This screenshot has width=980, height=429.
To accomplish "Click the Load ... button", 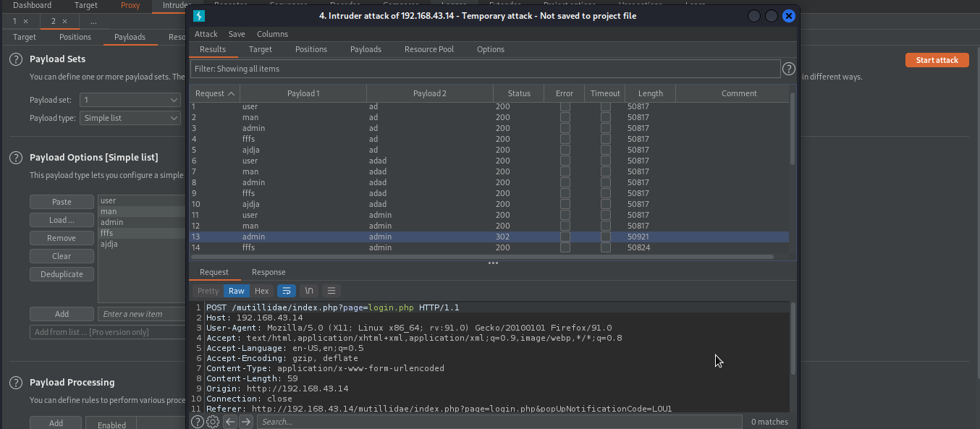I will [62, 220].
